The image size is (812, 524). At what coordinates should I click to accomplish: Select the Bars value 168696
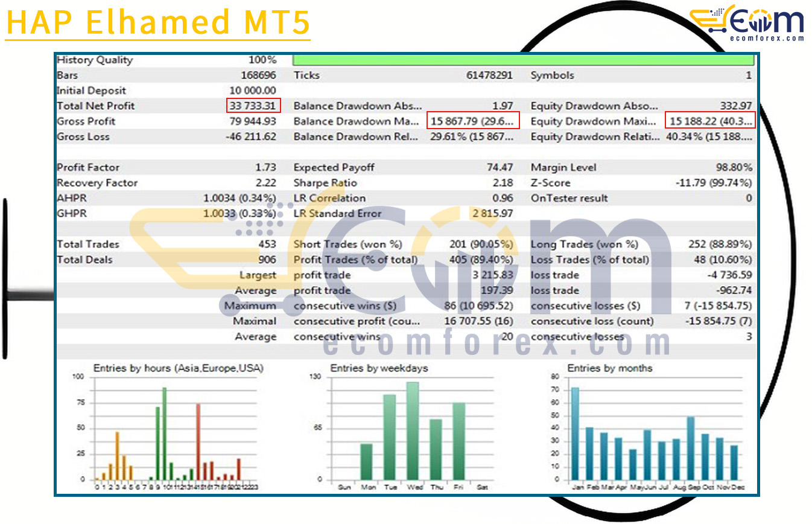coord(258,75)
